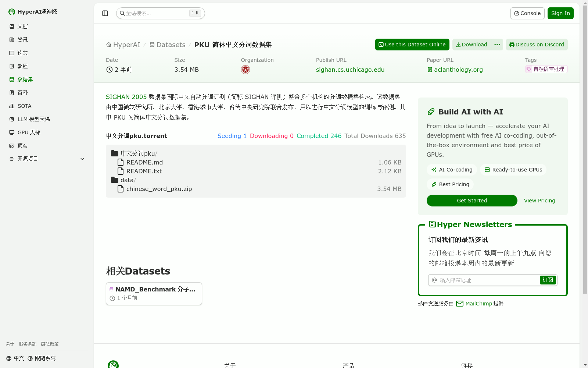Expand 开源项目 chevron
The width and height of the screenshot is (588, 368).
coord(82,159)
